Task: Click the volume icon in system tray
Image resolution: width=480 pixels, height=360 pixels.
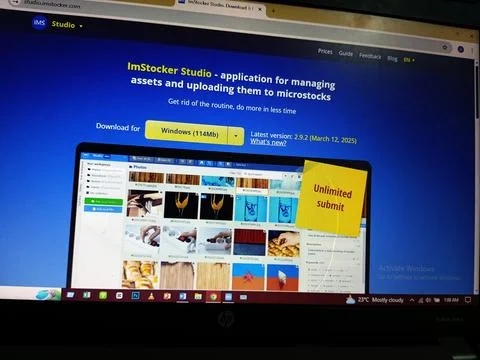Action: pyautogui.click(x=428, y=300)
